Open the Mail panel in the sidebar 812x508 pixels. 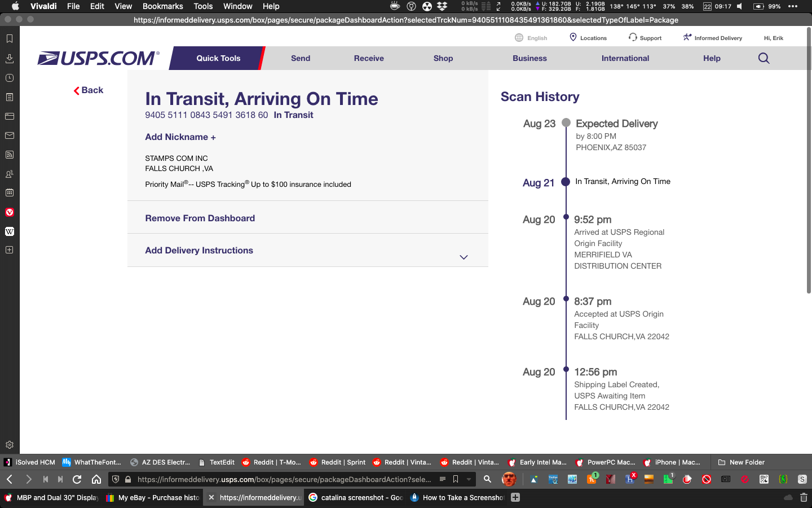(10, 135)
